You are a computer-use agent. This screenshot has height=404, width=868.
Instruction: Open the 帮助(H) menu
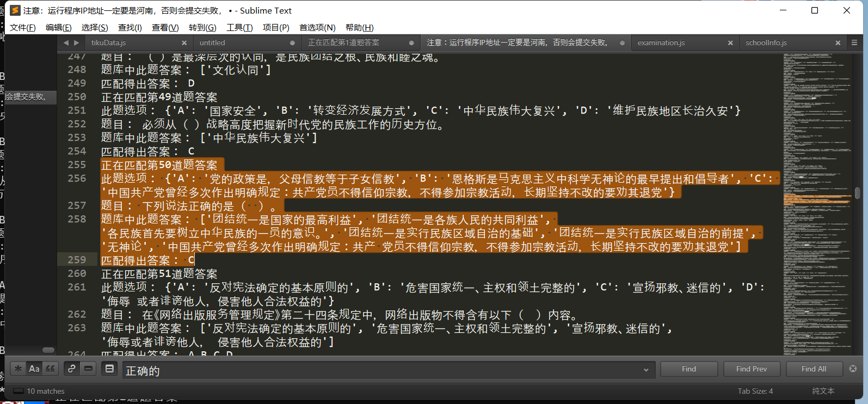360,28
